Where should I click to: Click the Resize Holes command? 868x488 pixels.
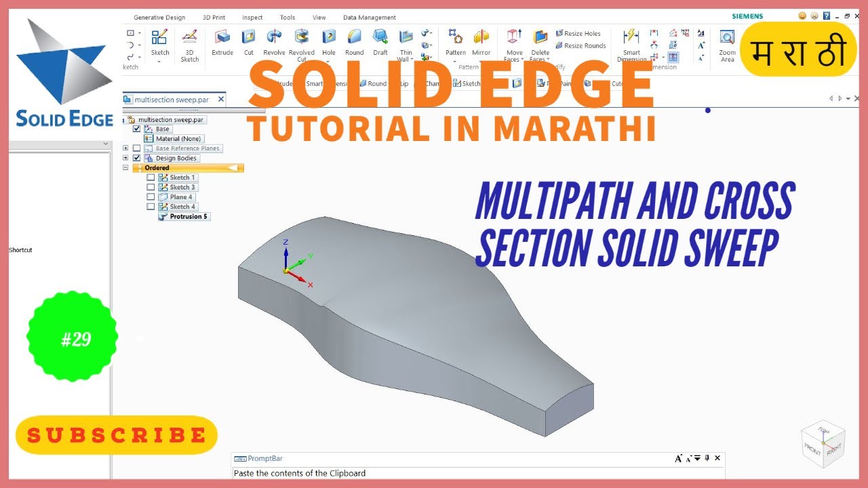pos(578,33)
